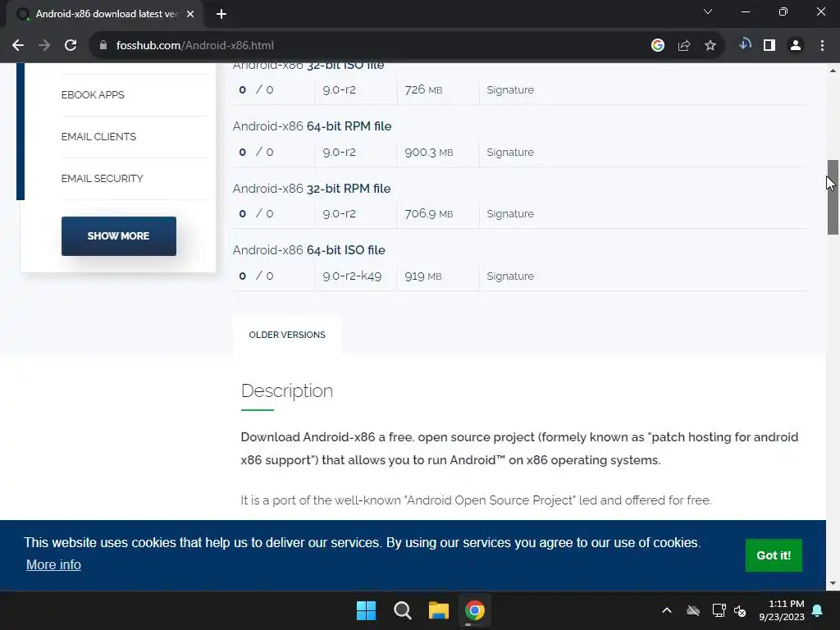Toggle the browser side panel

point(769,46)
